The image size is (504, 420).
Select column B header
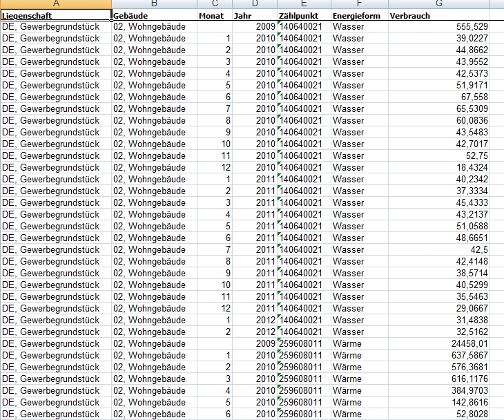(x=153, y=4)
